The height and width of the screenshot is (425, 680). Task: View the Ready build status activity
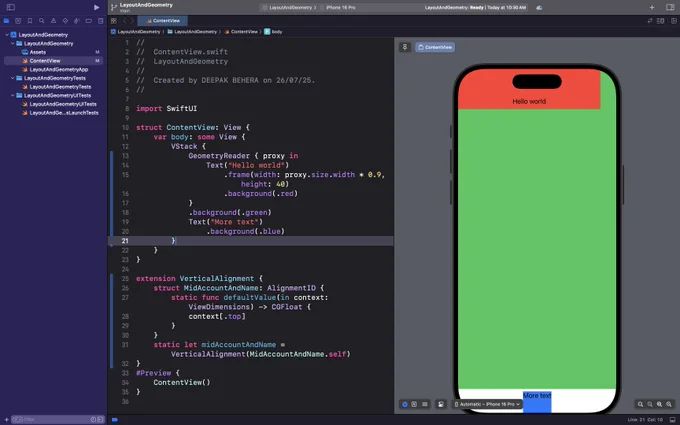tap(475, 7)
